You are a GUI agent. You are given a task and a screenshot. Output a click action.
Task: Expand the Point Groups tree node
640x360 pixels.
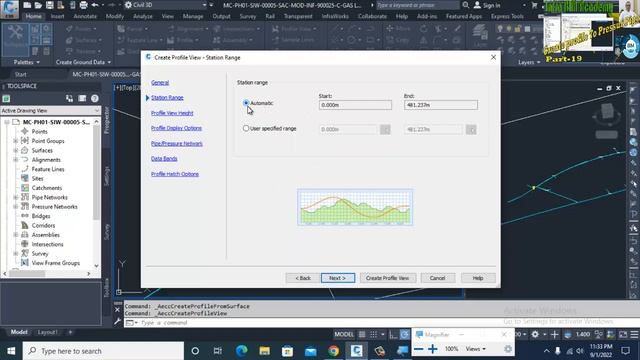[x=16, y=141]
